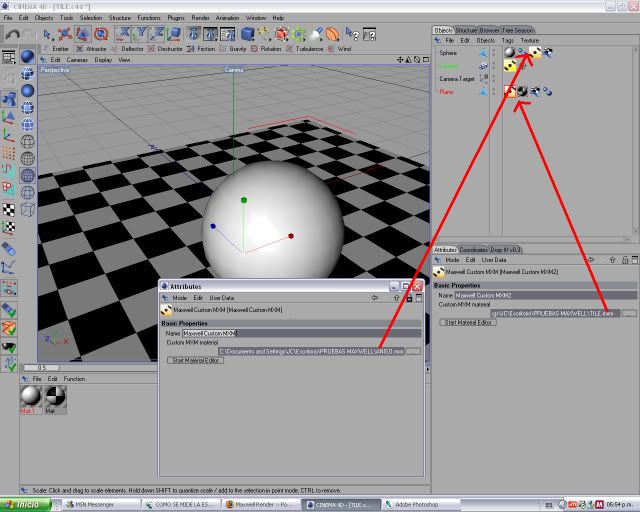
Task: Click the Undo arrow in the toolbar
Action: click(13, 34)
